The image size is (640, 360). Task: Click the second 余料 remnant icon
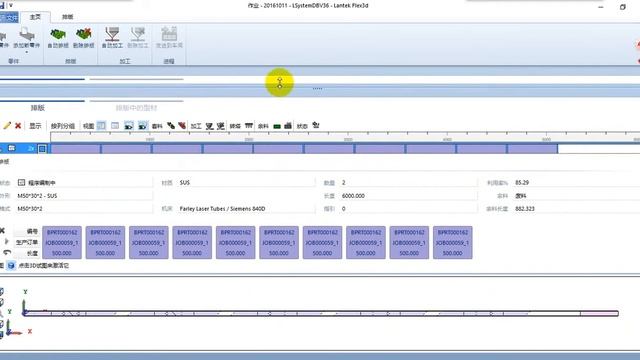[288, 126]
